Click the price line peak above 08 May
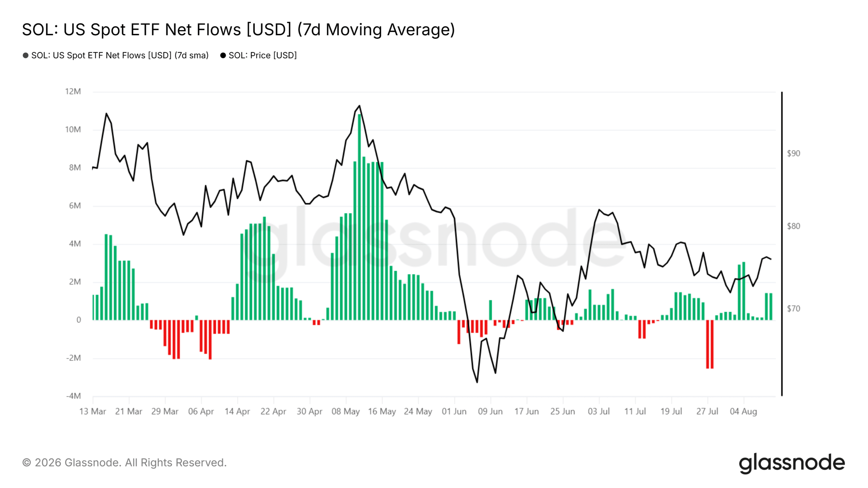Screen dimensions: 868x488 point(359,106)
